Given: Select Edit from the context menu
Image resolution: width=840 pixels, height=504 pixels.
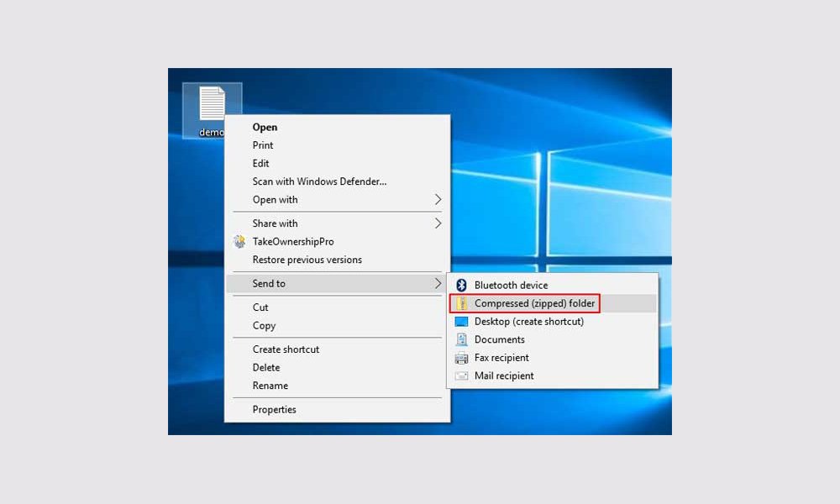Looking at the screenshot, I should 337,163.
